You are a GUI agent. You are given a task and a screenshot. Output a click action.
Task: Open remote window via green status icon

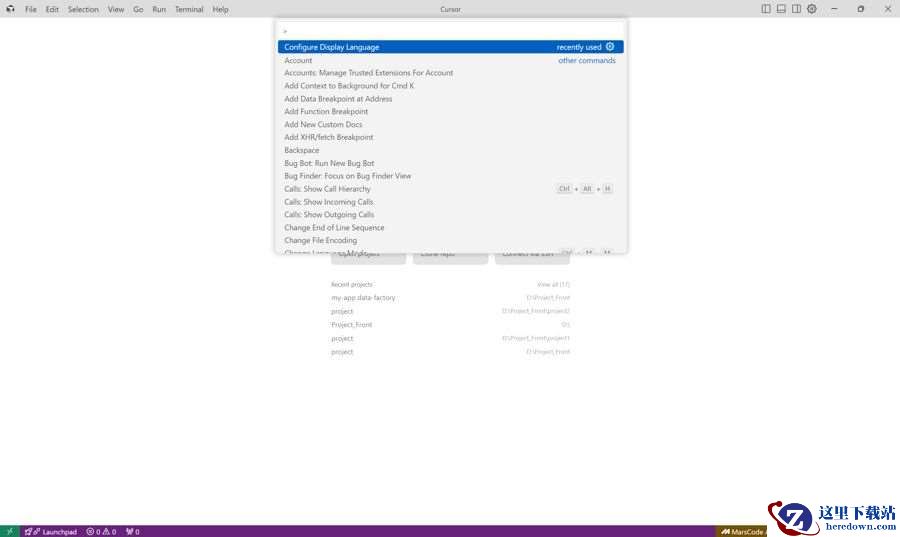10,531
